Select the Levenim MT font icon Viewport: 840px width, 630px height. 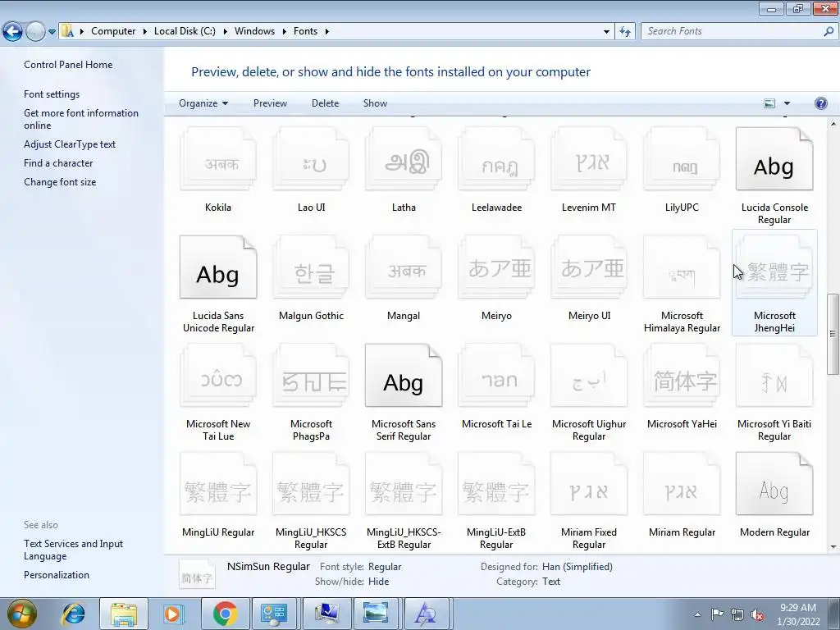(x=589, y=159)
